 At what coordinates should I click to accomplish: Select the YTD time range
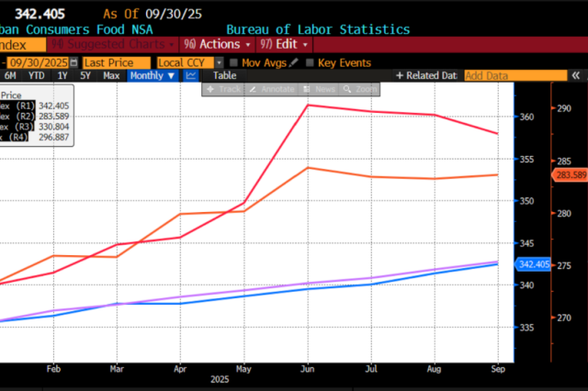tap(36, 76)
